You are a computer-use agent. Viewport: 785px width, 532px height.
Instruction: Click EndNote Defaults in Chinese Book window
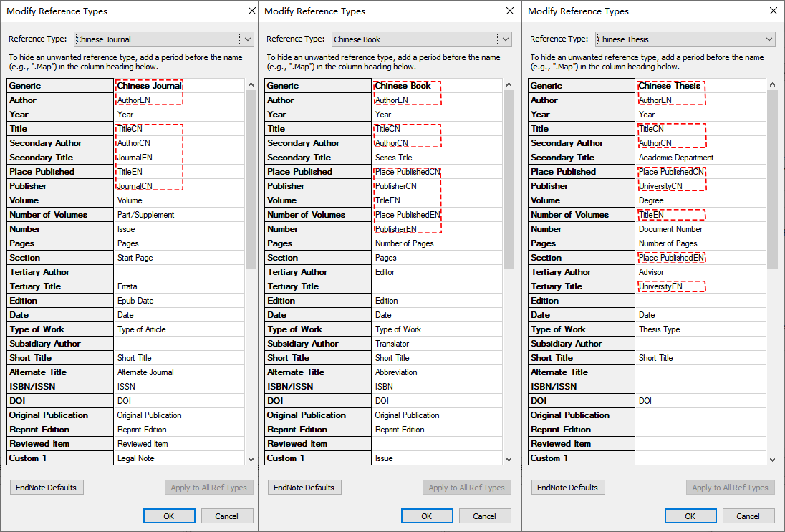click(x=304, y=488)
